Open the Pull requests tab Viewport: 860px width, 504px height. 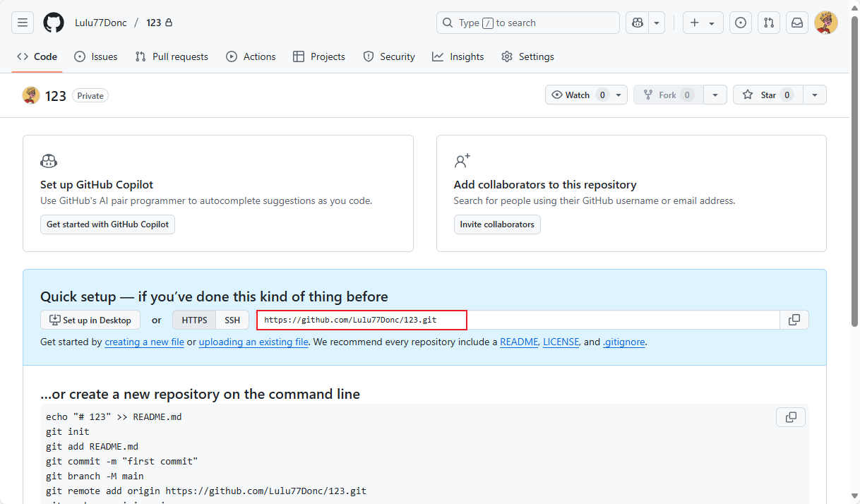172,56
